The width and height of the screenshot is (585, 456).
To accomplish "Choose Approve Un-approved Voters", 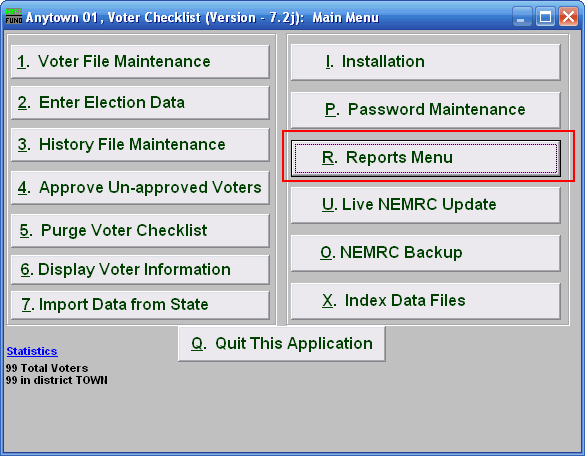I will [140, 188].
